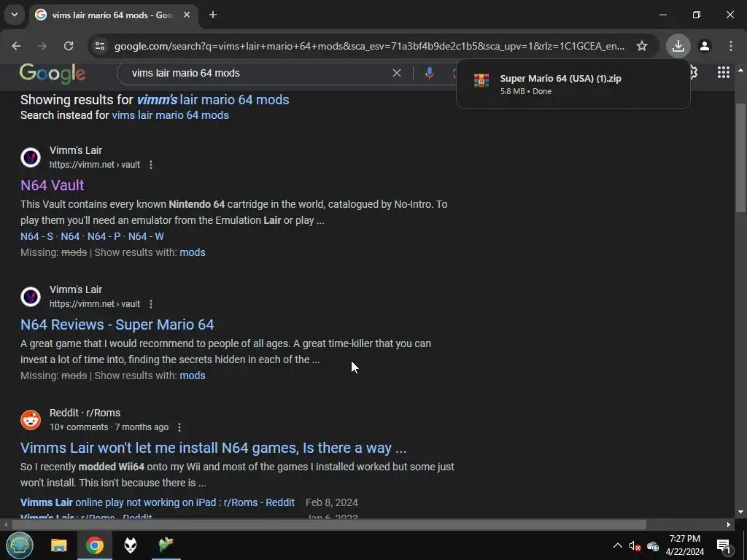
Task: Click the vertical scrollbar thumb
Action: tap(740, 157)
